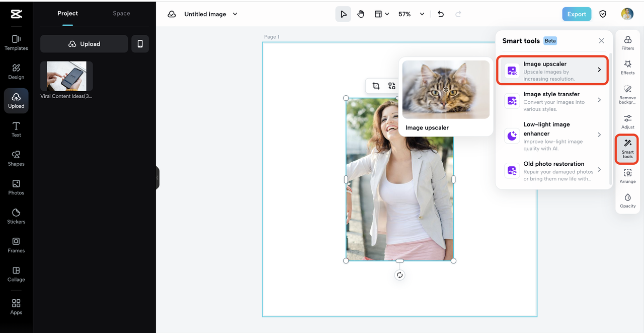The width and height of the screenshot is (644, 333).
Task: Click the Export button
Action: click(x=577, y=14)
